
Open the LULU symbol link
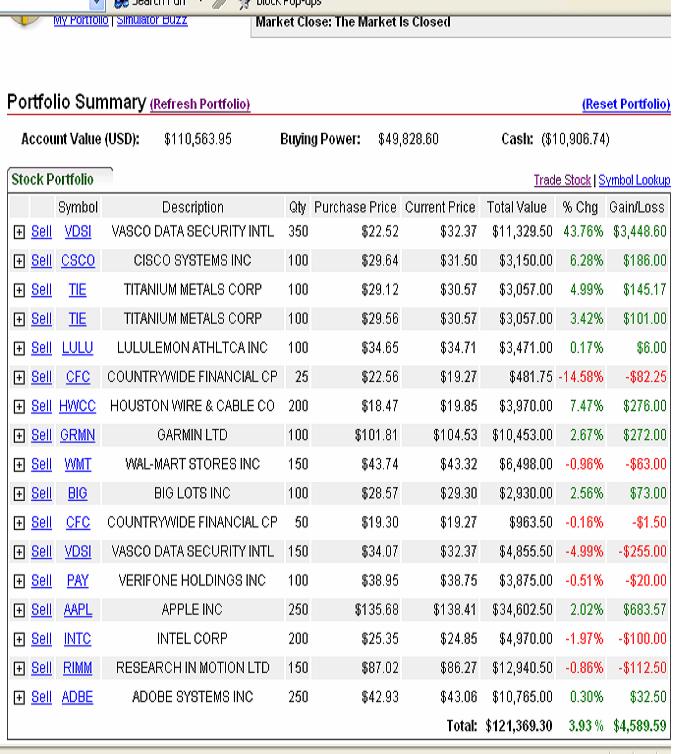[x=77, y=348]
